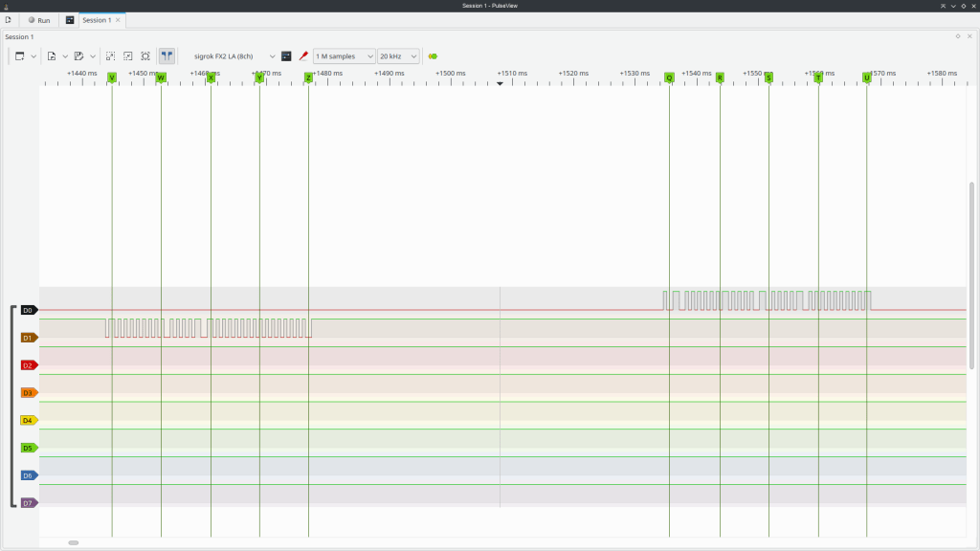Image resolution: width=980 pixels, height=551 pixels.
Task: Switch to the Session 1 tab
Action: pos(95,20)
